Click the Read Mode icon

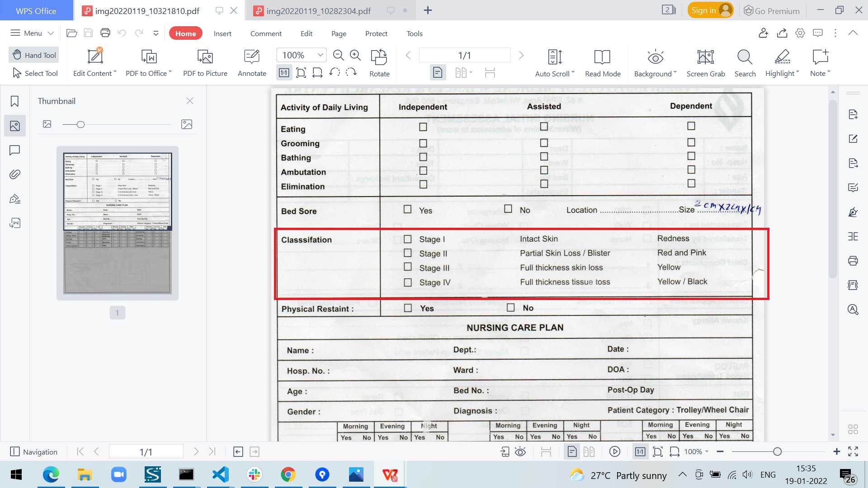pyautogui.click(x=602, y=57)
